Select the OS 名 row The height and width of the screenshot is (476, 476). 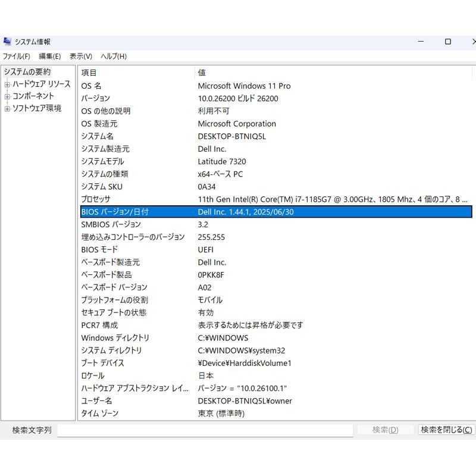pyautogui.click(x=178, y=86)
